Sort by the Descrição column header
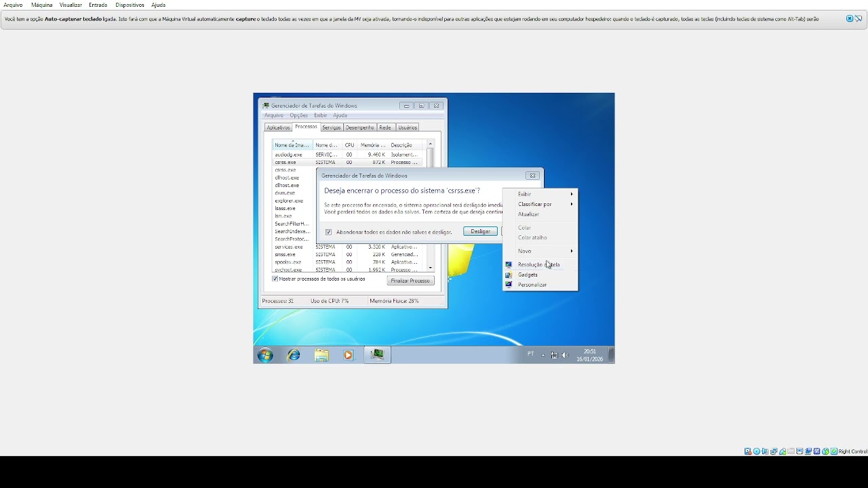868x488 pixels. pos(405,145)
